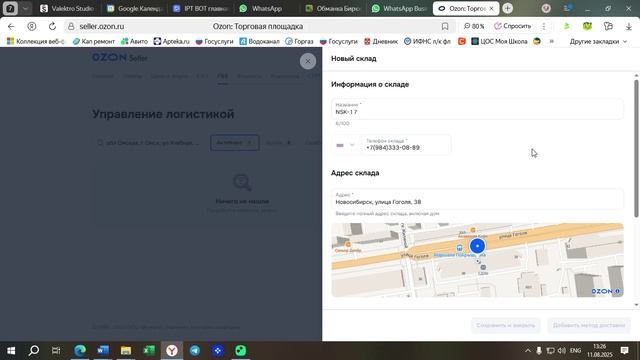Launch Microsoft Edge from the taskbar
Viewport: 640px width, 360px height.
80,350
